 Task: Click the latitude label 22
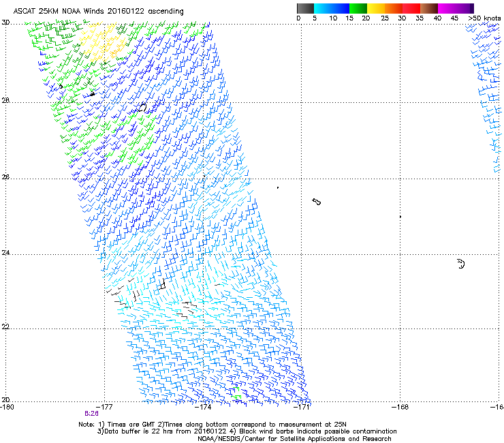pyautogui.click(x=5, y=326)
